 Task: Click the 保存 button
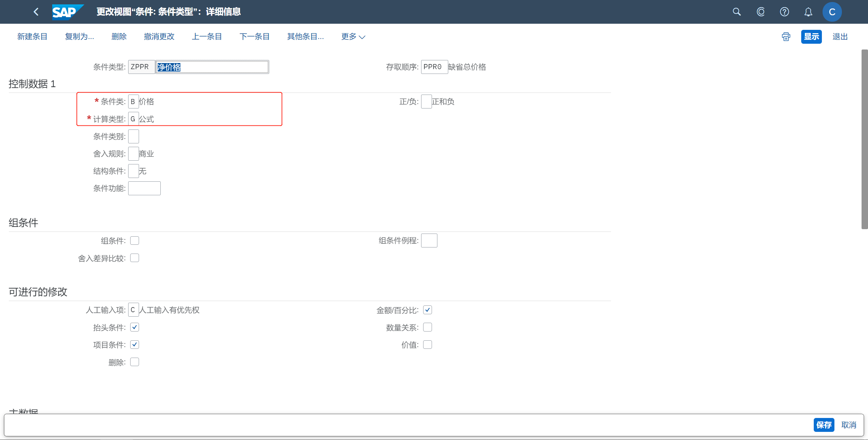click(824, 425)
